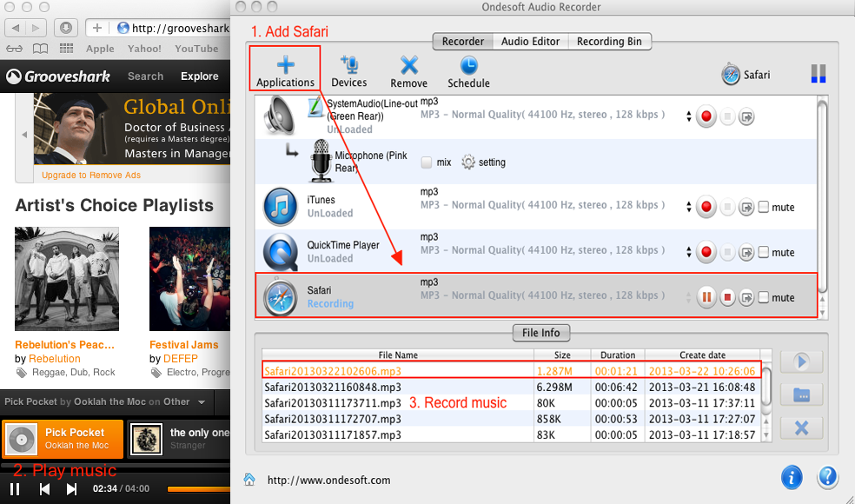The width and height of the screenshot is (855, 504).
Task: Open iTunes format quality dropdown
Action: [689, 208]
